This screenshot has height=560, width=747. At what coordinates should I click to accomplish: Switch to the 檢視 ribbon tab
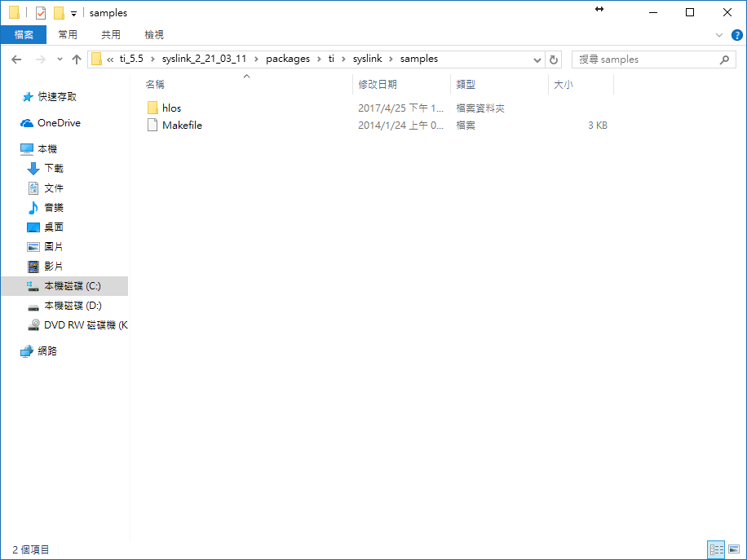click(154, 35)
